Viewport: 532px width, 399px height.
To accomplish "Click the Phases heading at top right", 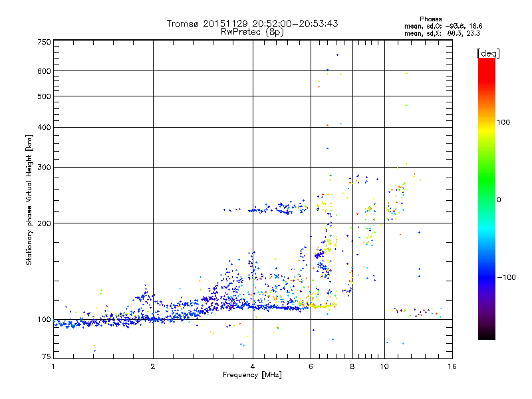I will point(430,19).
